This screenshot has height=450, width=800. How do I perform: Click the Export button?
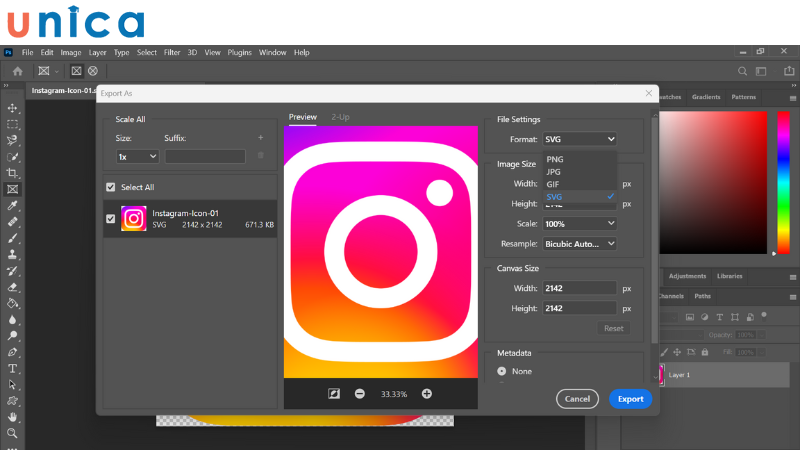[630, 399]
